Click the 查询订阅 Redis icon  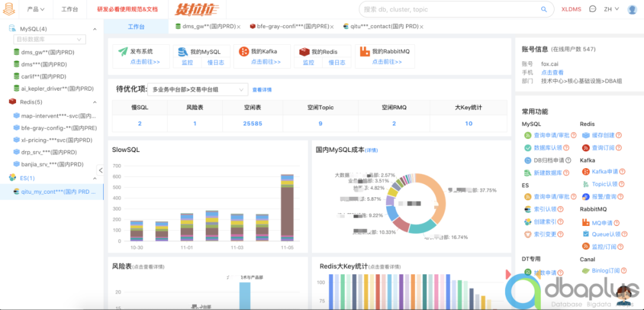(x=586, y=148)
